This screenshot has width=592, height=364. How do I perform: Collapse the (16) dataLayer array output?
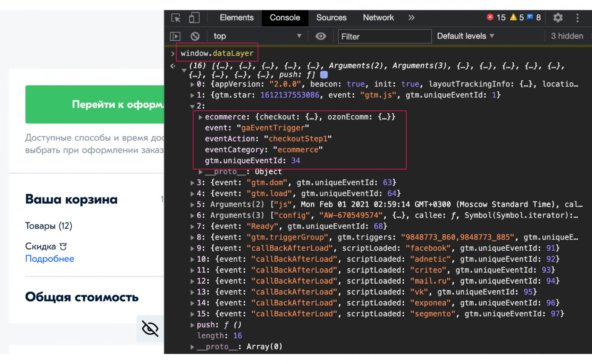(184, 71)
